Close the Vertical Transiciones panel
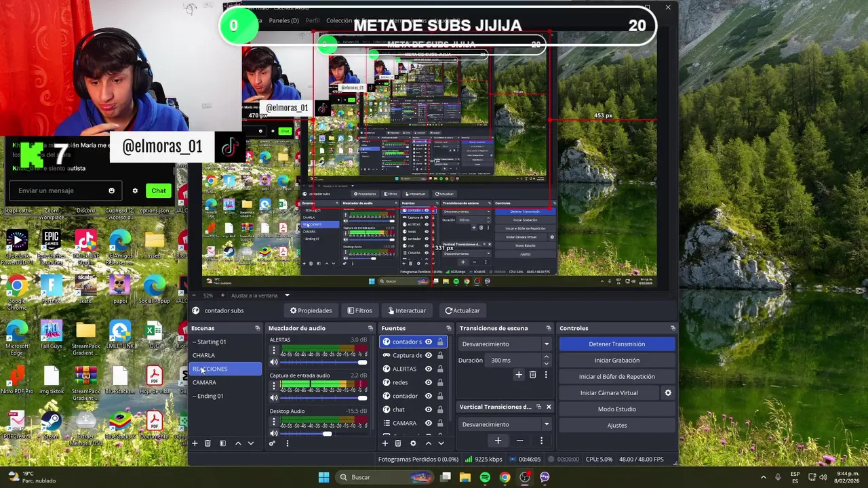868x488 pixels. (x=549, y=407)
